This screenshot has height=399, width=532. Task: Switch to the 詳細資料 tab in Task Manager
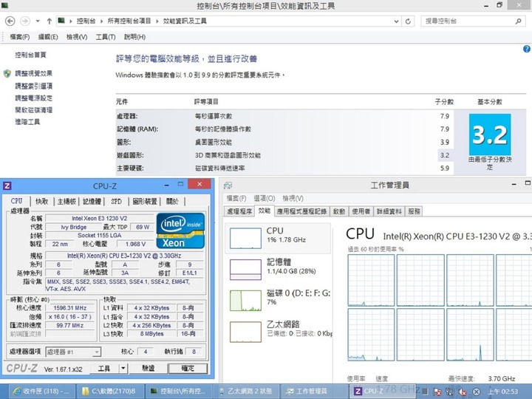(389, 211)
